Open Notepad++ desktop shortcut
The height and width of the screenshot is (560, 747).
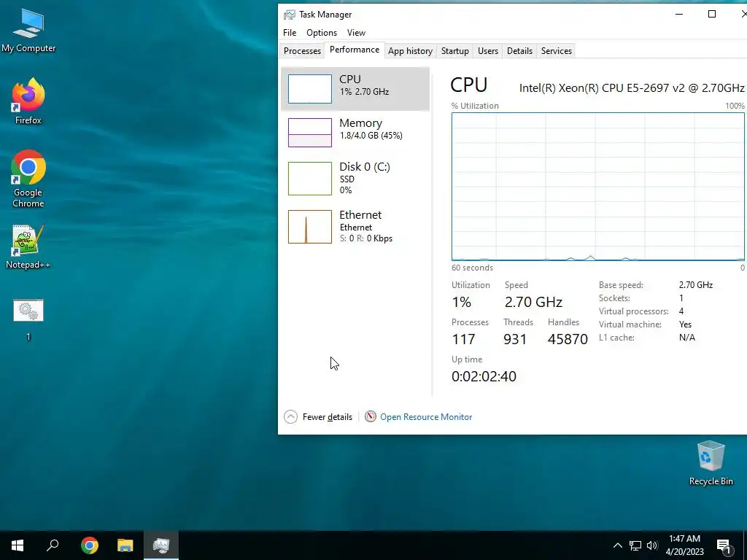pos(28,246)
